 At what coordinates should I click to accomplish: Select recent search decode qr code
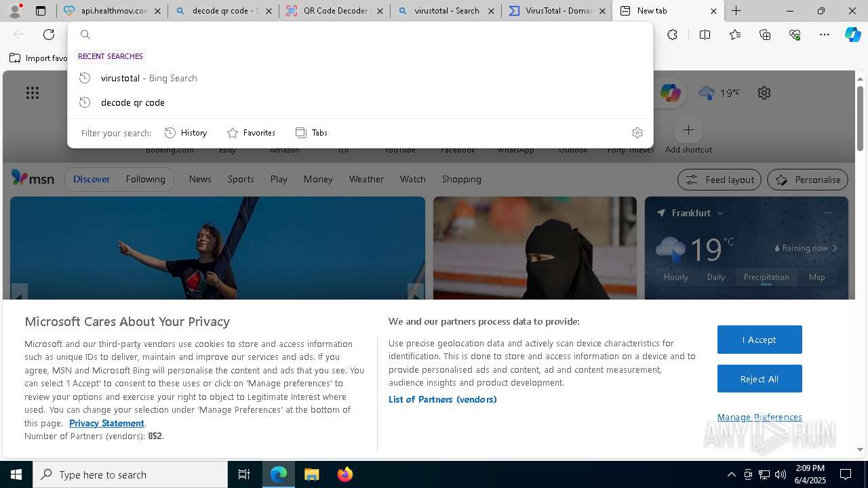(x=360, y=102)
